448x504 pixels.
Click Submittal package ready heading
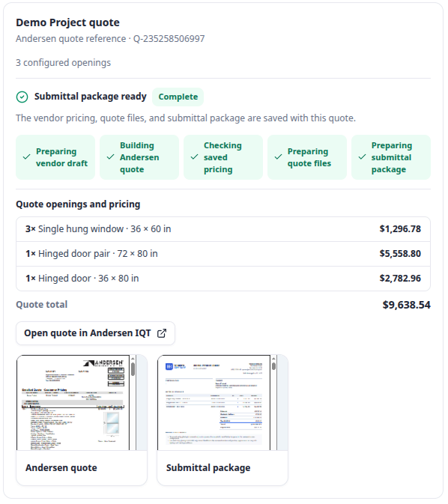pos(91,97)
